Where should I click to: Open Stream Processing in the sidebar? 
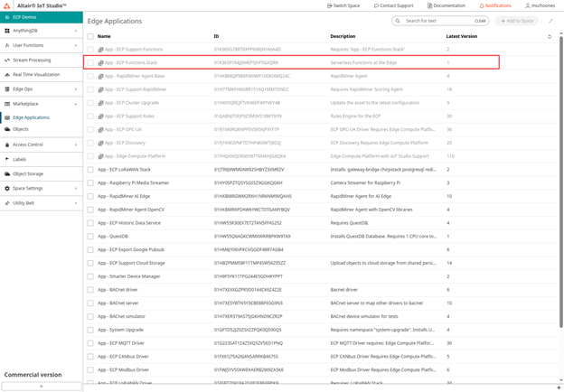tap(32, 60)
